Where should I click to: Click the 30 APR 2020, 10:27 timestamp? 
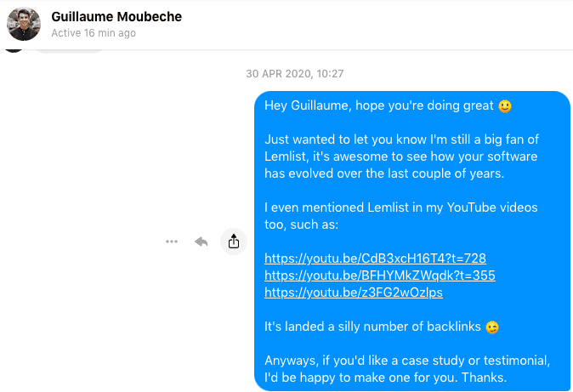tap(294, 73)
